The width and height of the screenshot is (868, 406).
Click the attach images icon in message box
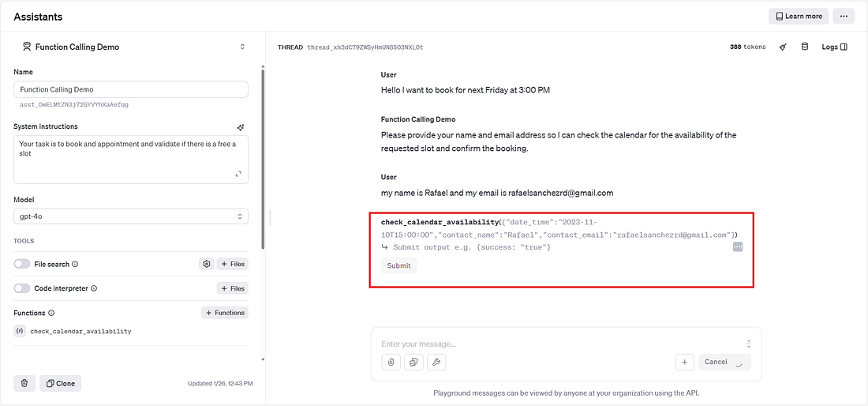coord(413,363)
